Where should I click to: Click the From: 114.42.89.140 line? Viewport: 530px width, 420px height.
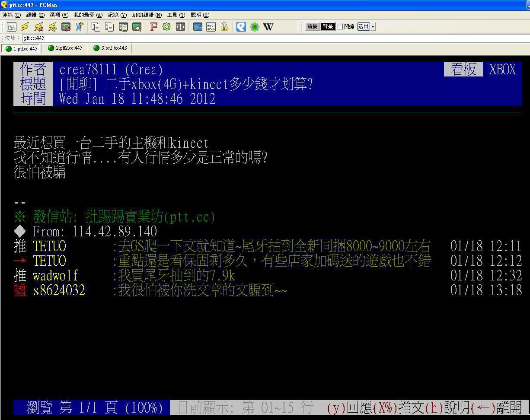pyautogui.click(x=85, y=231)
